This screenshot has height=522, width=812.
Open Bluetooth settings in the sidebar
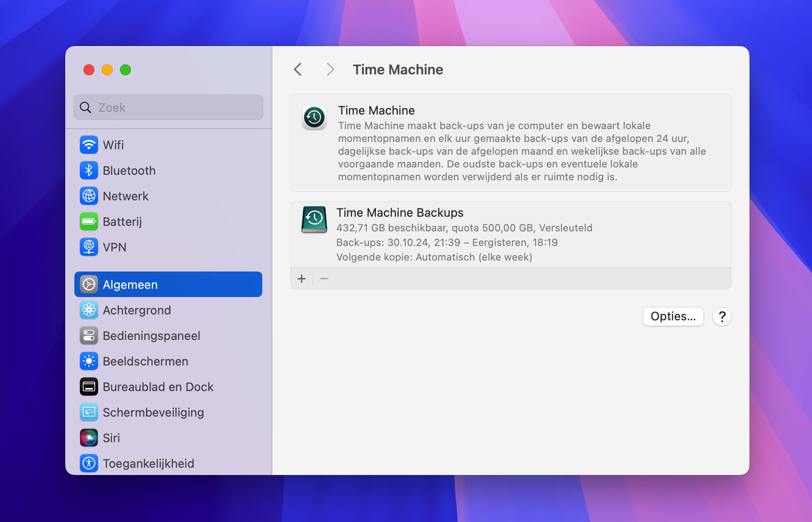pyautogui.click(x=168, y=171)
